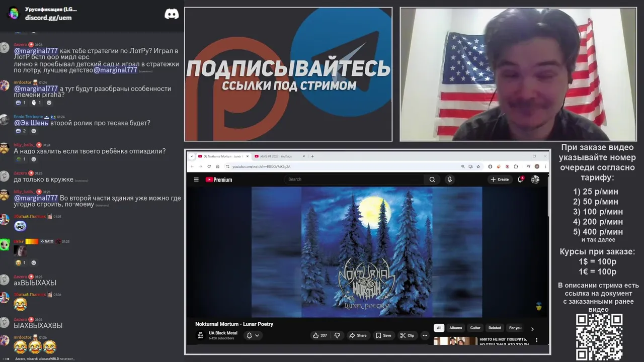The height and width of the screenshot is (362, 644).
Task: Click username billy_balls_ on the ребёнка message
Action: (x=24, y=145)
